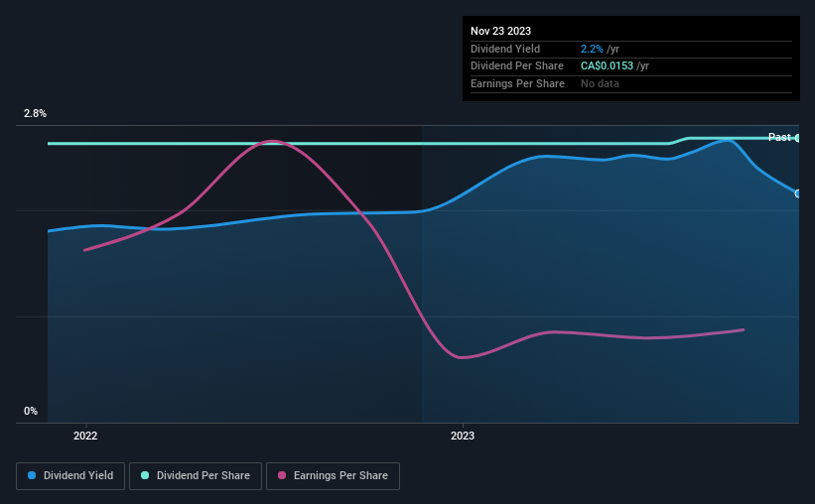Toggle the Dividend Per Share legend button
Screen dimensions: 815x504
196,476
